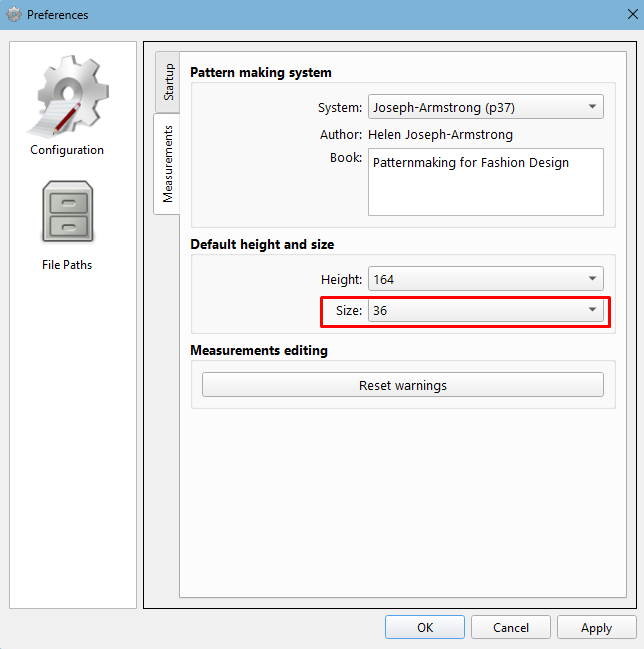Select the File Paths cabinet icon
This screenshot has width=644, height=649.
click(68, 212)
